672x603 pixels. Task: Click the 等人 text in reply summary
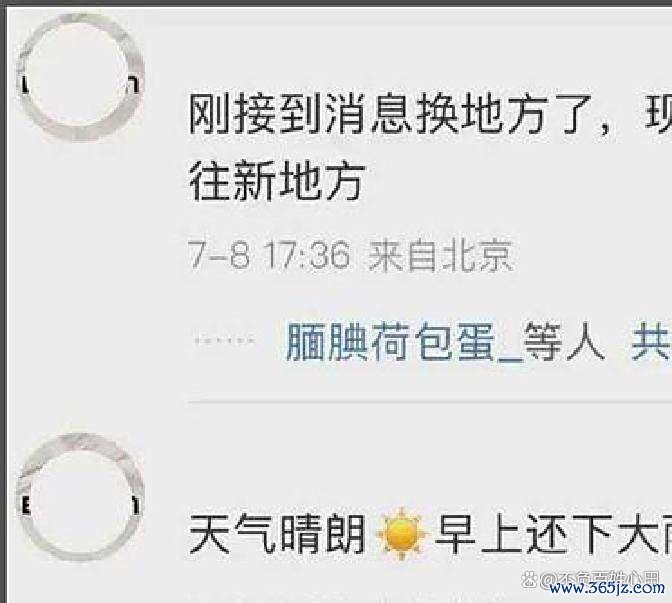(565, 342)
